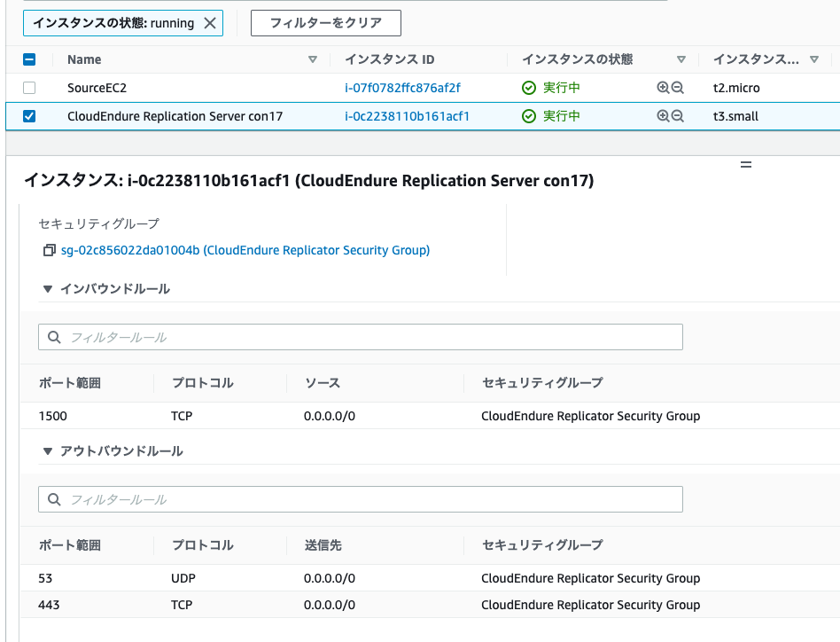Click search icon in inbound rules filter
The width and height of the screenshot is (840, 642).
[x=54, y=337]
